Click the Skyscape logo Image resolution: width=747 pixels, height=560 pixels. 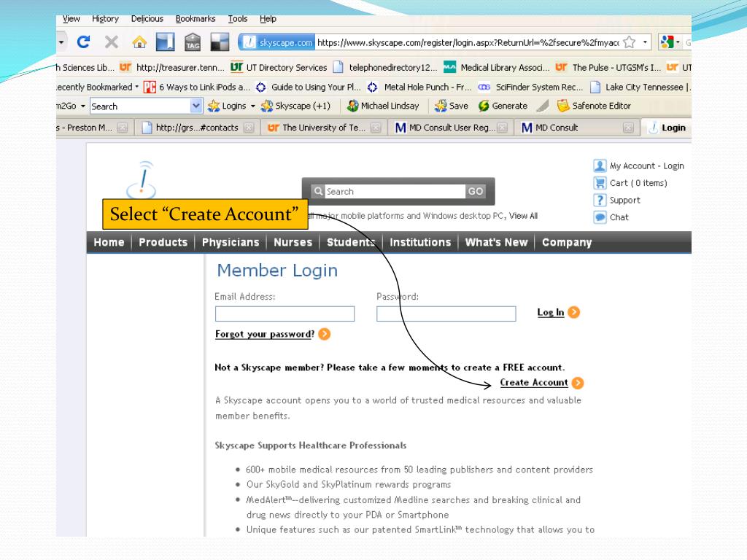pos(142,180)
